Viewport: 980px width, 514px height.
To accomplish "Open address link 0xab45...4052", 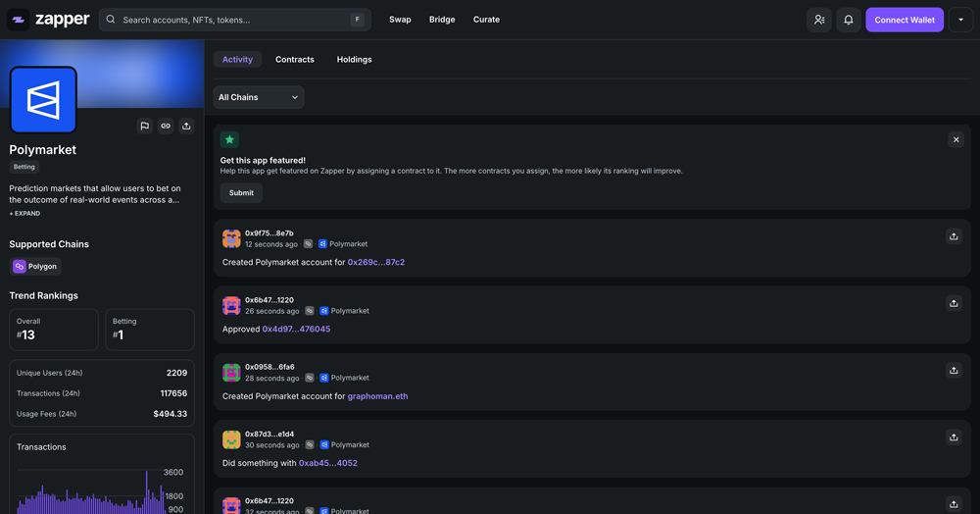I will [328, 463].
